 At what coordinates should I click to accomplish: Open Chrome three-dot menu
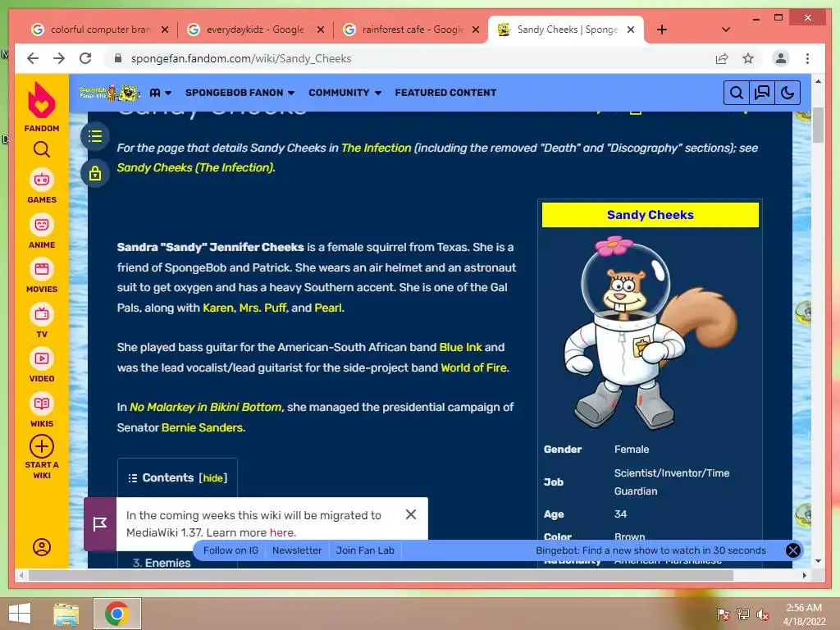(807, 58)
